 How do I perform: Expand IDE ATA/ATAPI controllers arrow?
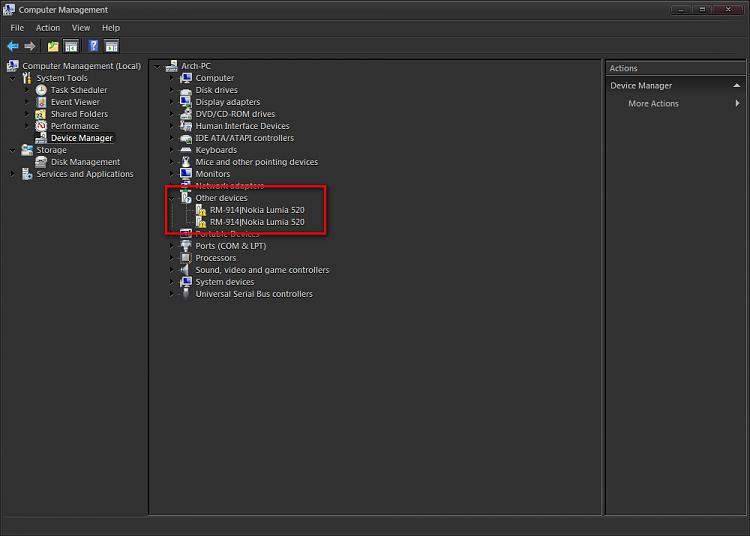(x=171, y=138)
